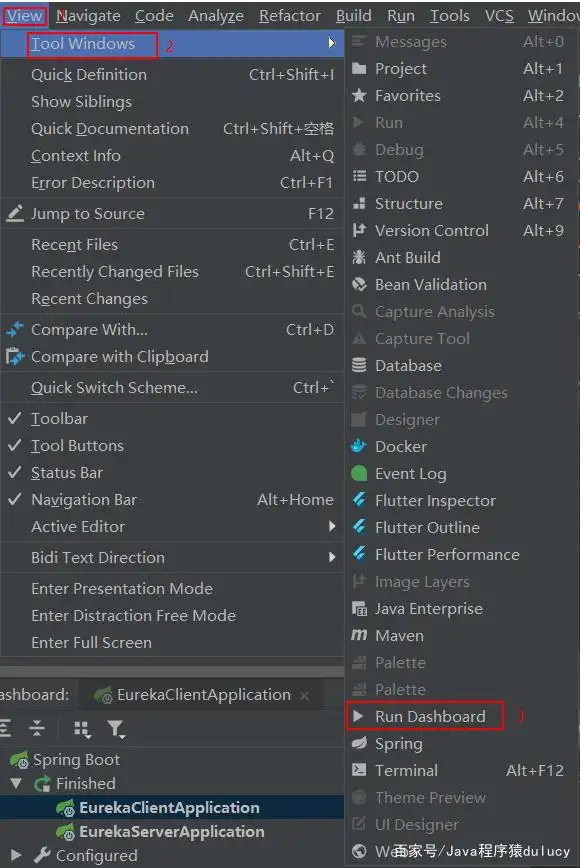The width and height of the screenshot is (580, 868).
Task: Click the Docker whale icon
Action: pos(359,446)
